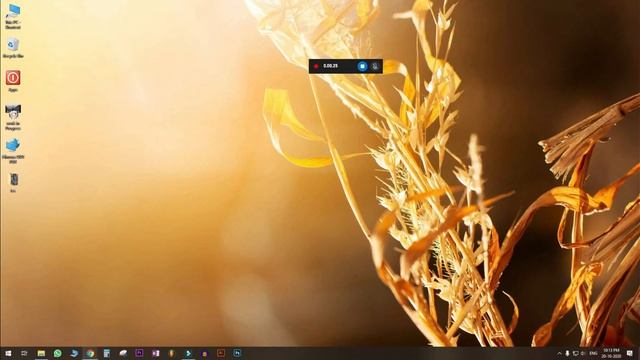
Task: Open Adobe Premiere Pro from taskbar
Action: click(x=139, y=353)
